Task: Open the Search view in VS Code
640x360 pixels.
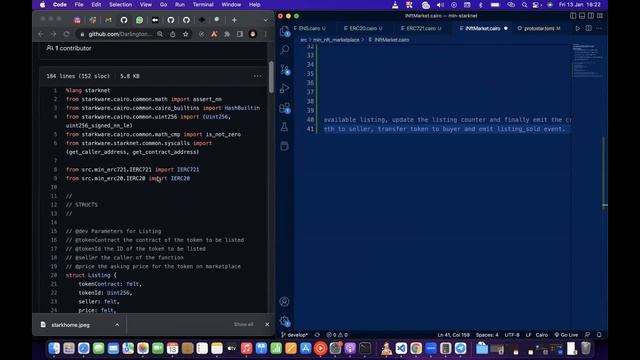Action: pyautogui.click(x=284, y=50)
